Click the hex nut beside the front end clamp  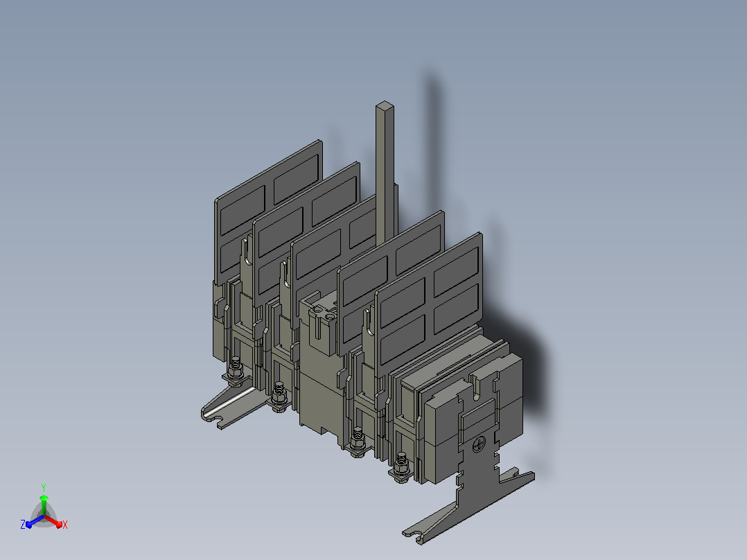[x=402, y=466]
